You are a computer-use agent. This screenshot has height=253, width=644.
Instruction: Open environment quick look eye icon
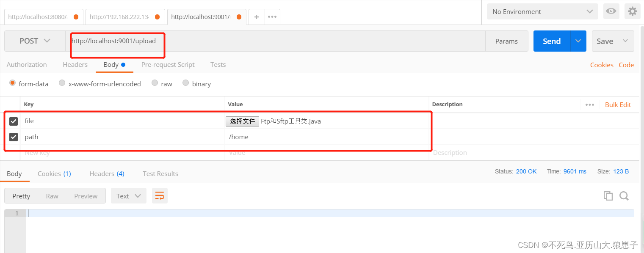click(611, 11)
